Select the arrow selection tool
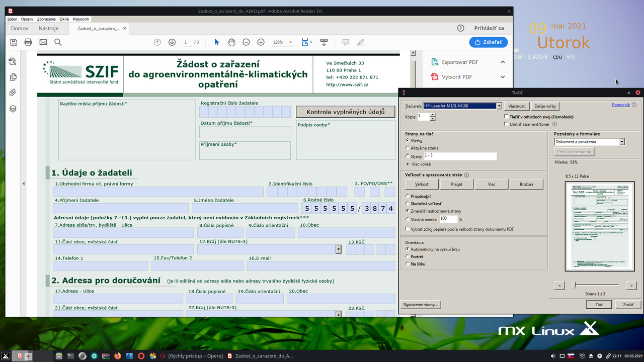This screenshot has height=362, width=644. (217, 42)
